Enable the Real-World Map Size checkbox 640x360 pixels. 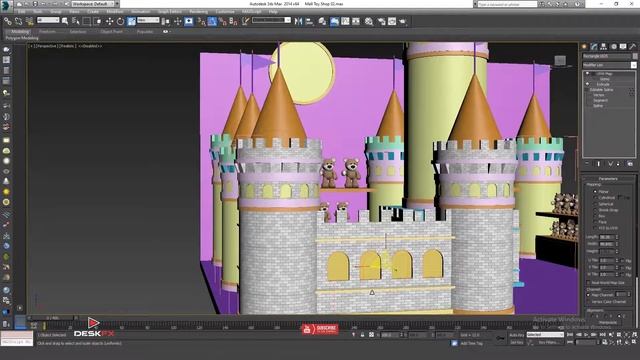pos(589,282)
